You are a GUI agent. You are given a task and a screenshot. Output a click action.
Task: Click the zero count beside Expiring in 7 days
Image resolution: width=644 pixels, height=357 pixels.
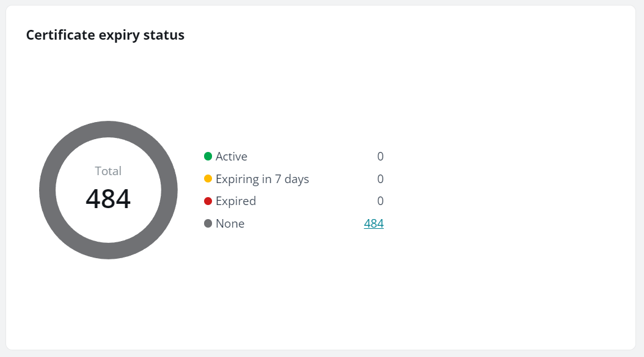coord(380,179)
